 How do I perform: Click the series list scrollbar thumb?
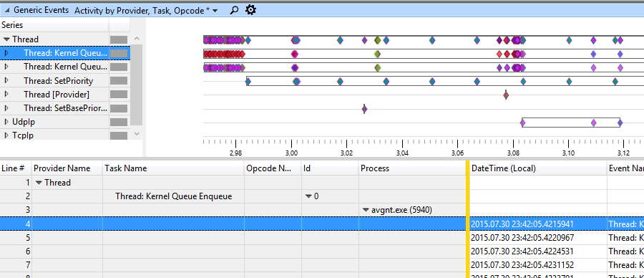click(x=137, y=85)
